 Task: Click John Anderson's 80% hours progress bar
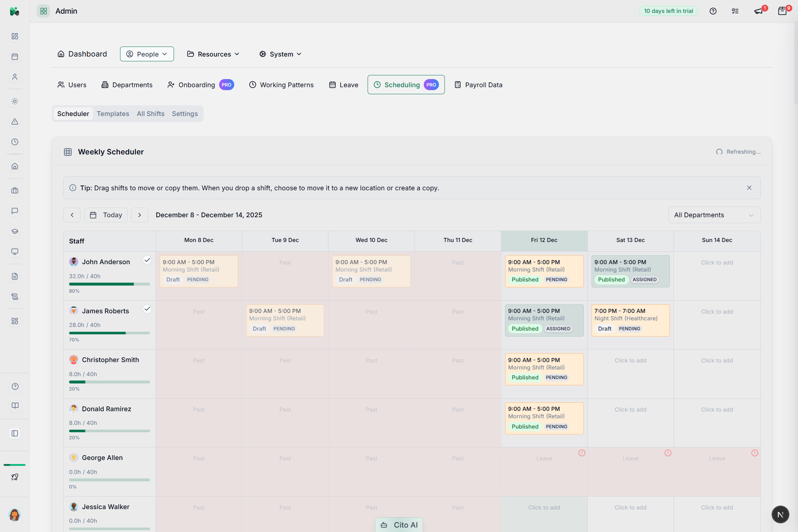tap(109, 284)
